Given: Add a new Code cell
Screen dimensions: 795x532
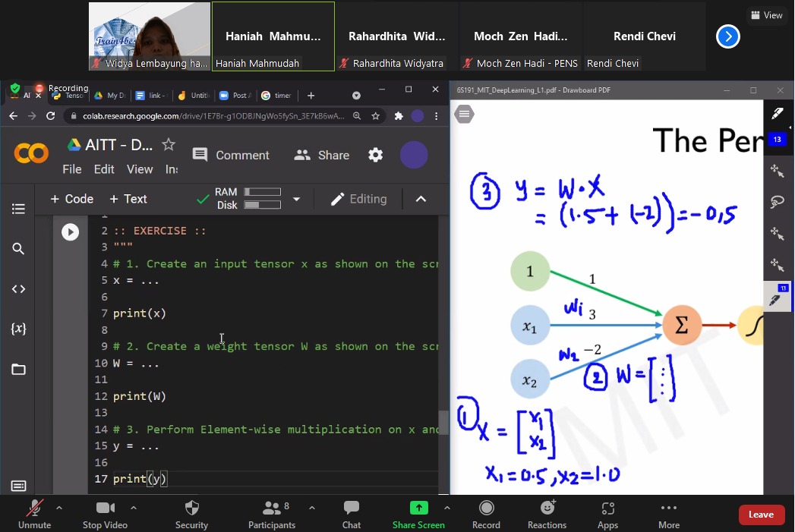Looking at the screenshot, I should (x=71, y=199).
